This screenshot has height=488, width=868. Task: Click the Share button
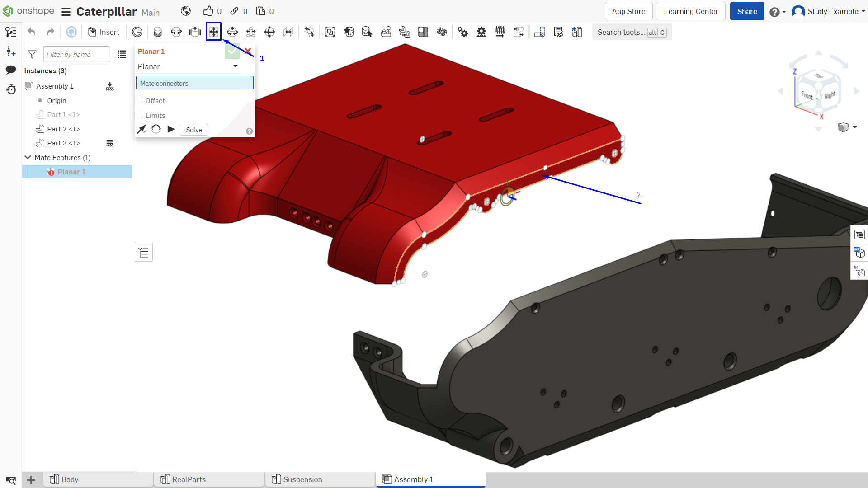point(747,11)
